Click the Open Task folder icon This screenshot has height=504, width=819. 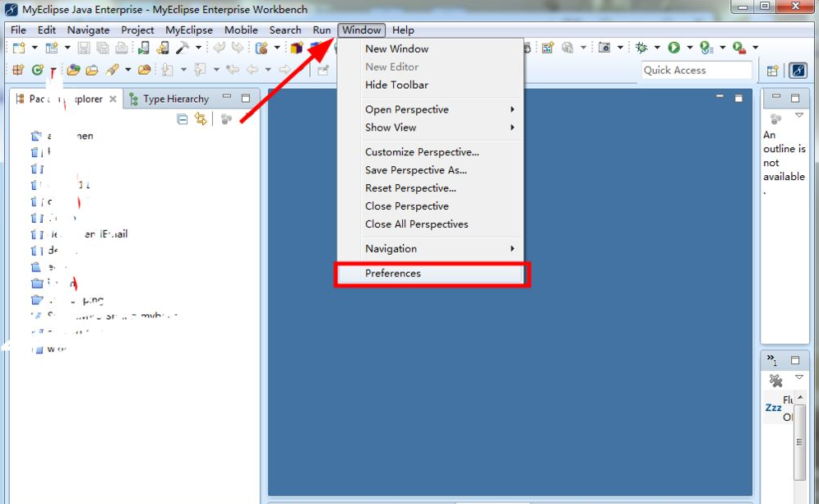92,69
